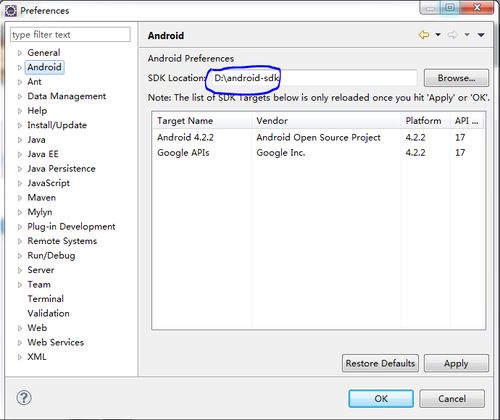Click the forward navigation arrow icon
500x420 pixels.
pos(452,35)
